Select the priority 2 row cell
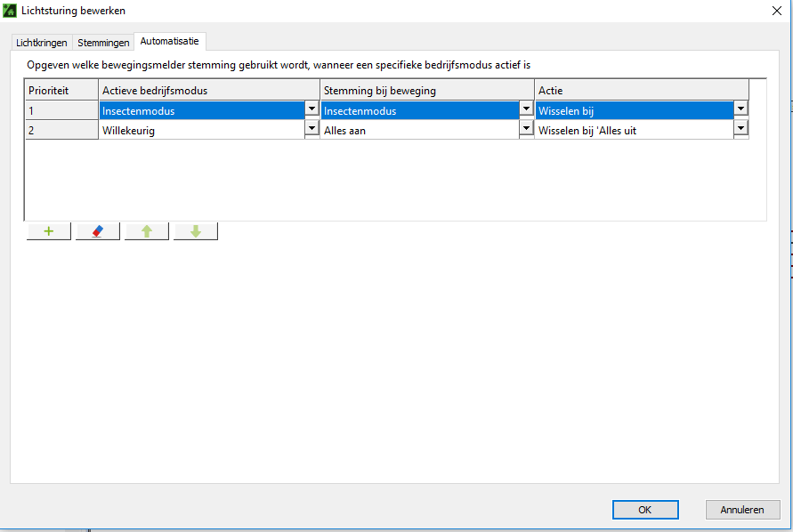 pos(61,130)
